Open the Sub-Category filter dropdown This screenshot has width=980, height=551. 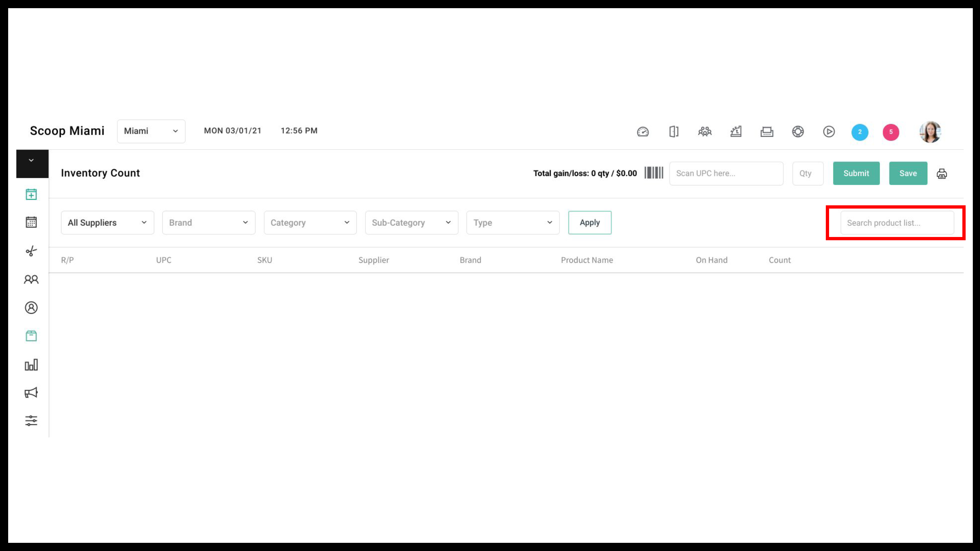coord(412,223)
